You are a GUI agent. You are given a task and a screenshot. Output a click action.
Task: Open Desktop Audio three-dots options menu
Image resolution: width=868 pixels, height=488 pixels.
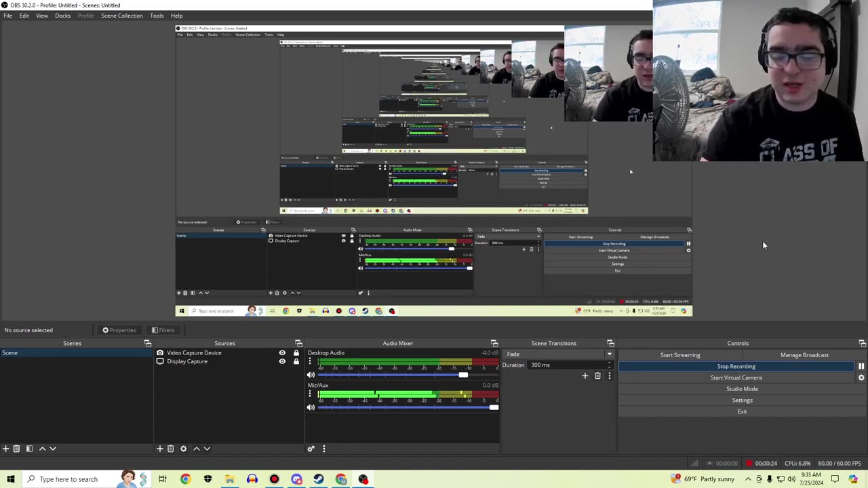[x=311, y=361]
